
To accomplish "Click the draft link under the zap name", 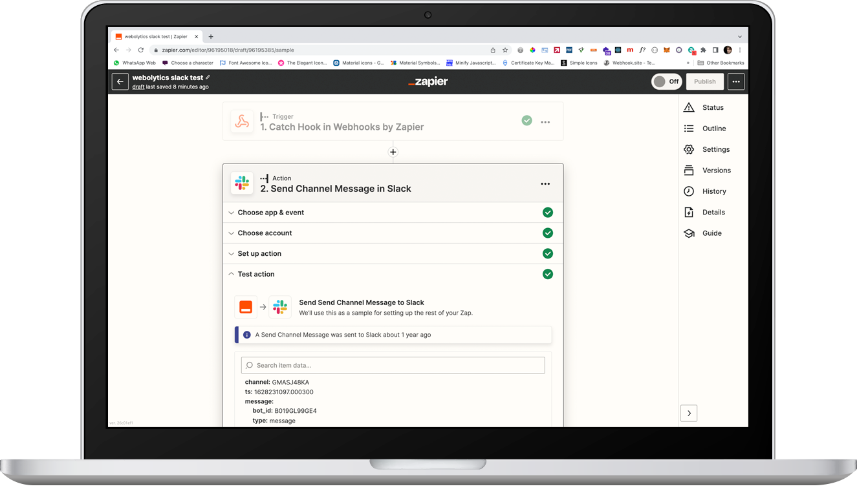I will tap(138, 87).
